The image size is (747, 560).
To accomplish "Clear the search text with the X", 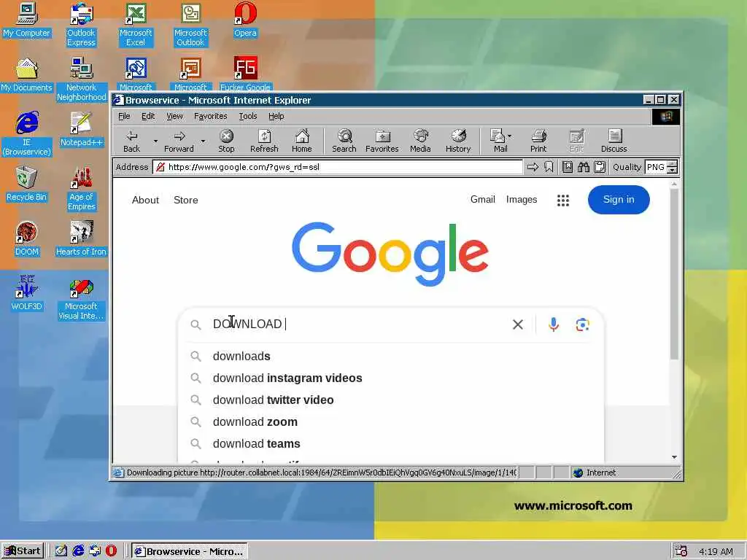I will click(518, 324).
